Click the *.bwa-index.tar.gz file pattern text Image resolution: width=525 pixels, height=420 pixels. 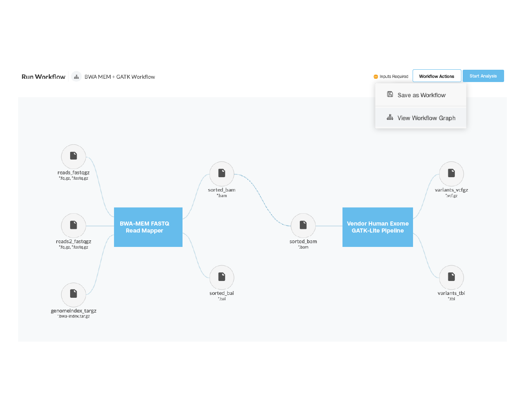tap(73, 316)
